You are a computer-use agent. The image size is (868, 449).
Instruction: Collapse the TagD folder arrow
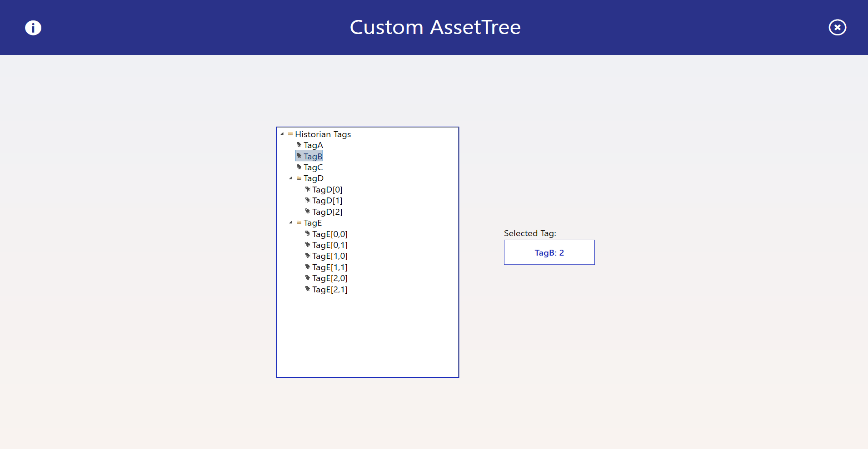291,178
